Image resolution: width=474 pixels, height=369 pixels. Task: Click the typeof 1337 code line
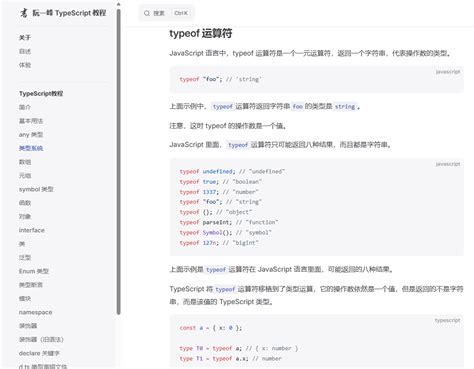pos(219,192)
